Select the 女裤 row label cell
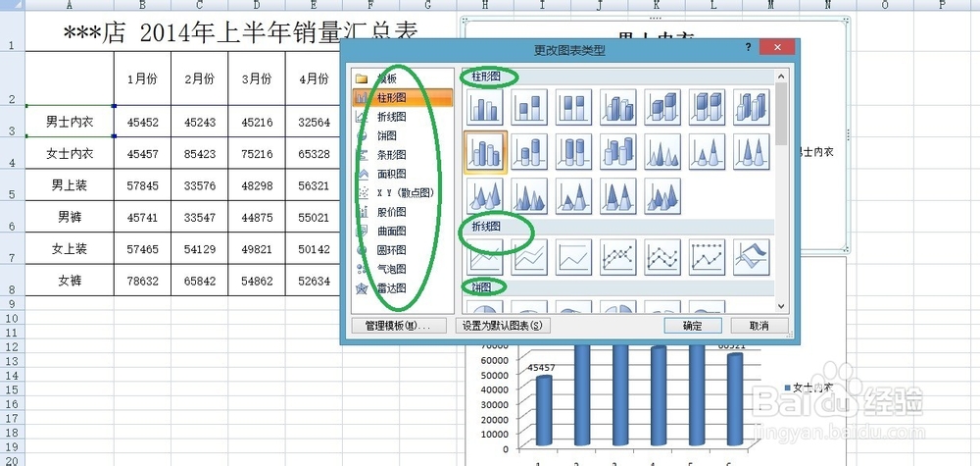The image size is (980, 466). point(70,281)
